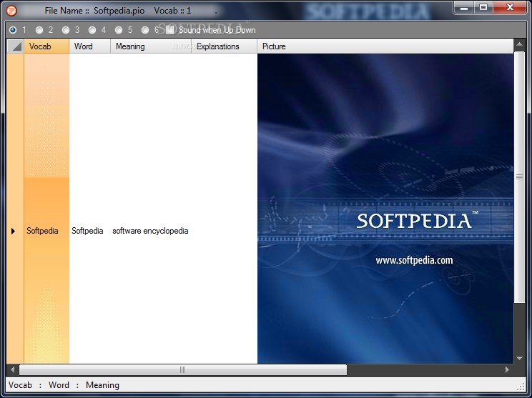This screenshot has width=532, height=398.
Task: Click the horizontal scrollbar right arrow
Action: click(507, 369)
